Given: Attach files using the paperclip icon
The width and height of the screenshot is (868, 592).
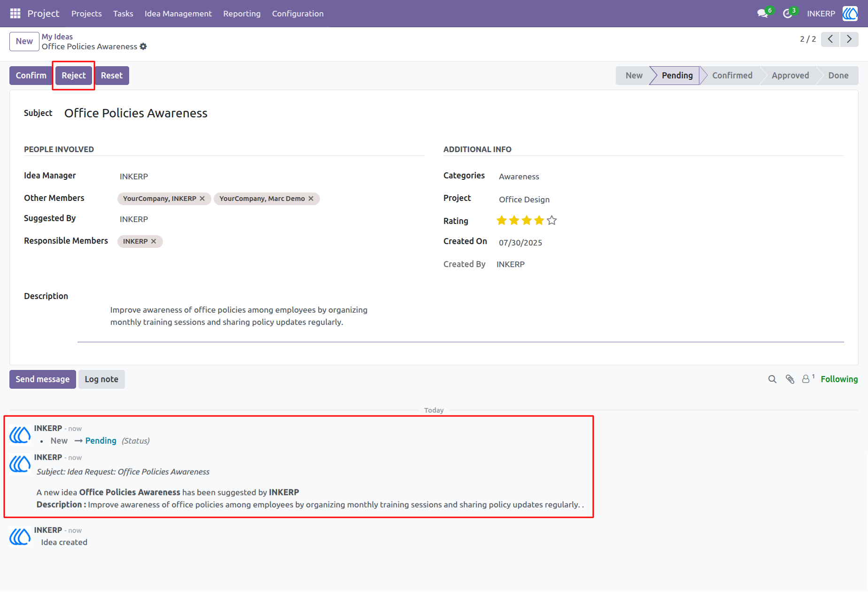Looking at the screenshot, I should (790, 379).
